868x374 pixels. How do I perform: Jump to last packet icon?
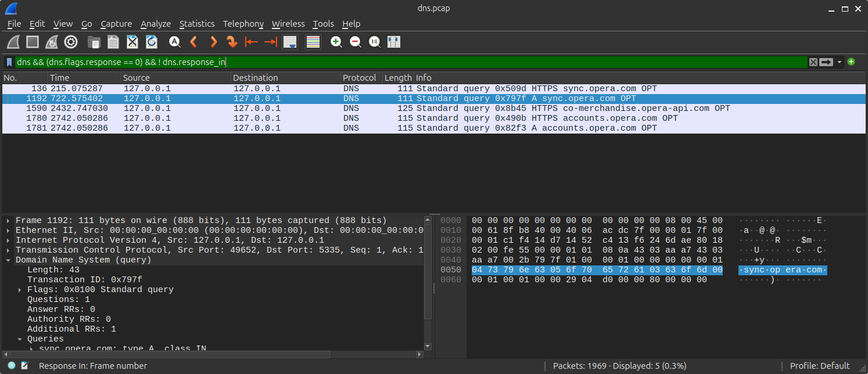point(271,42)
